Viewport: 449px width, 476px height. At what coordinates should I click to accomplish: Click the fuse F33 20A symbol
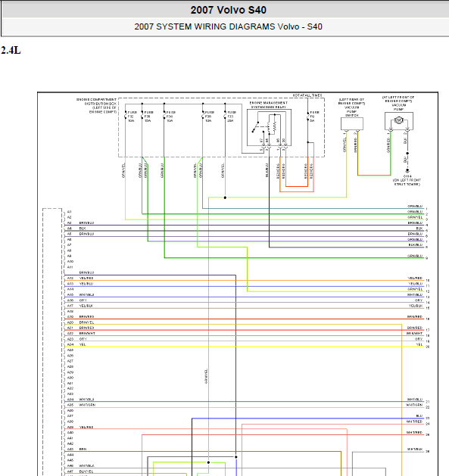(x=225, y=117)
